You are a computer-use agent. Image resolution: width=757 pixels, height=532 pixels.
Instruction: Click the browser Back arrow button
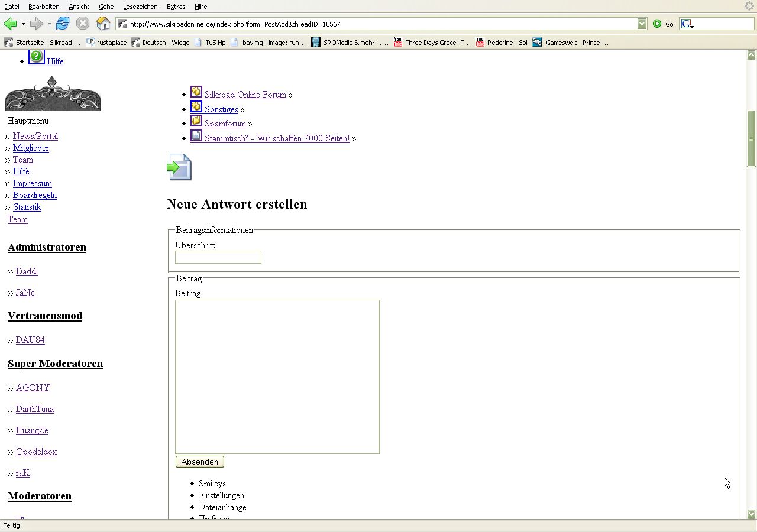10,24
